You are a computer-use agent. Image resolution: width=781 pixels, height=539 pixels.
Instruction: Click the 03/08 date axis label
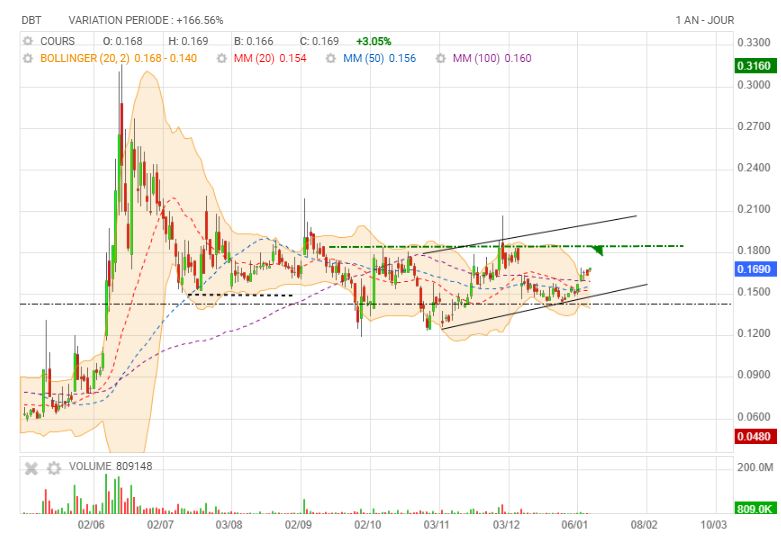point(229,525)
